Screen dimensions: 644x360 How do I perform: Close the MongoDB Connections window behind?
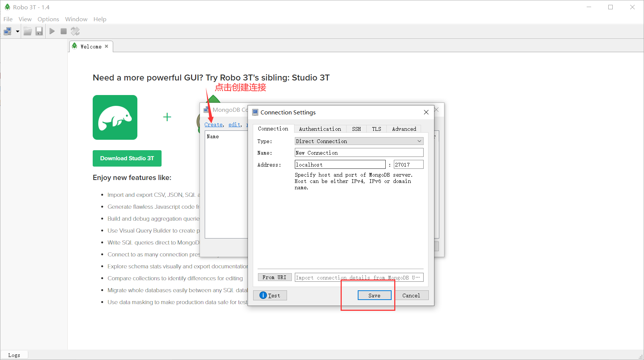tap(437, 110)
